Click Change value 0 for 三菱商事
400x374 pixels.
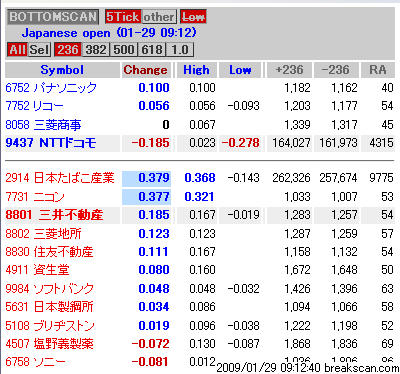pyautogui.click(x=166, y=125)
